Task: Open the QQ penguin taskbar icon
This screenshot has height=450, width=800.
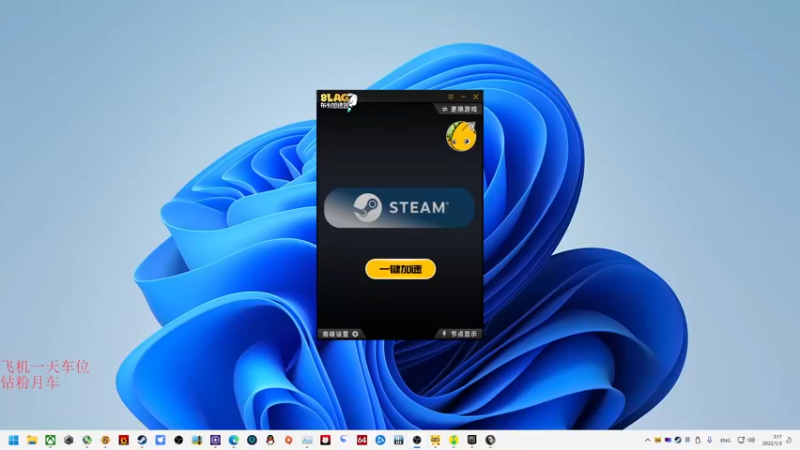Action: [270, 440]
